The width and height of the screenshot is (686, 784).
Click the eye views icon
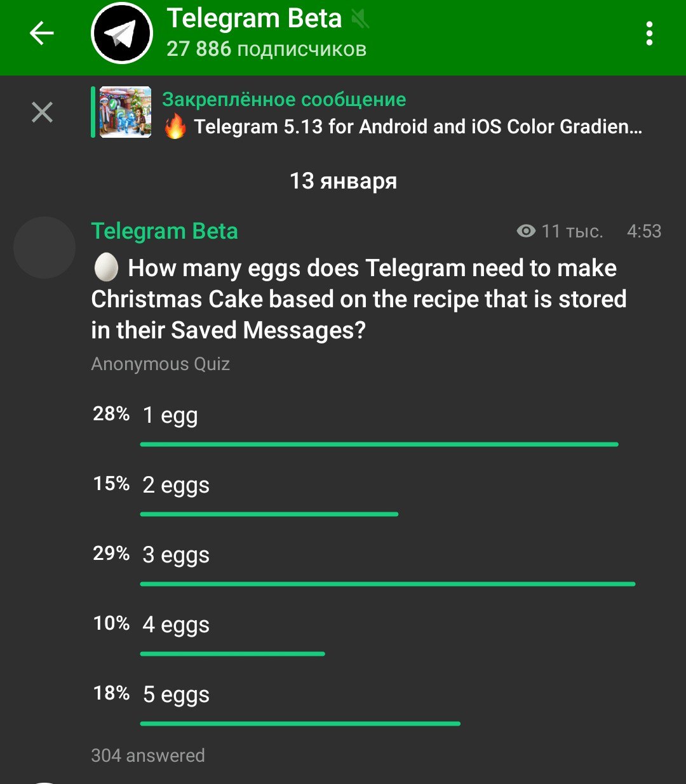(x=526, y=231)
